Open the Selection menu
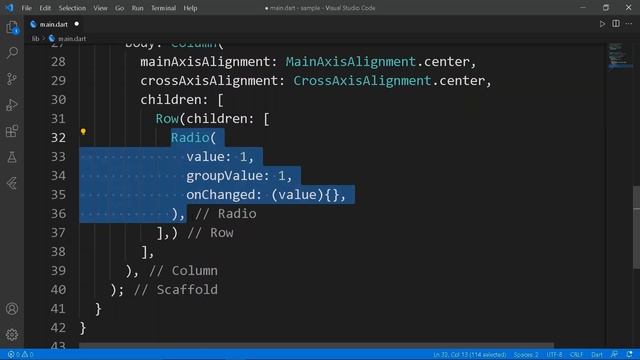 coord(72,8)
